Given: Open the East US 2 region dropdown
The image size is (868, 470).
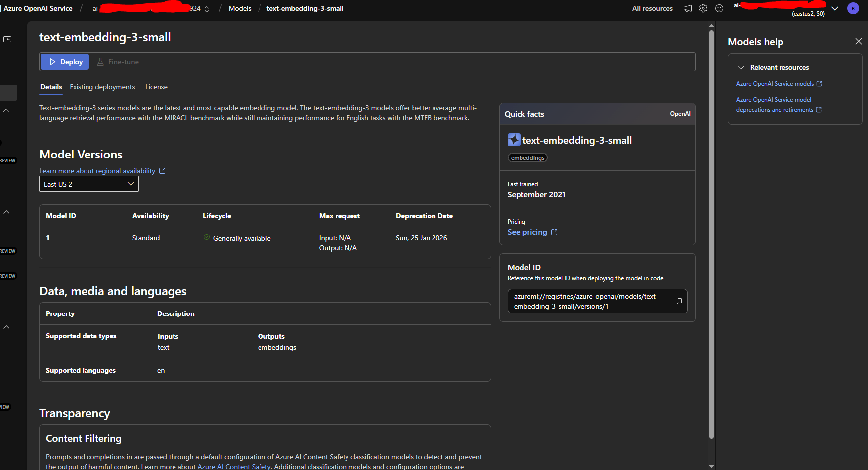Looking at the screenshot, I should 88,184.
